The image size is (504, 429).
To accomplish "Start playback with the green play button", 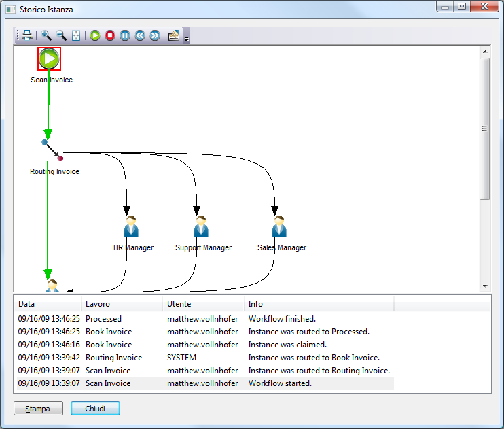I will point(95,35).
